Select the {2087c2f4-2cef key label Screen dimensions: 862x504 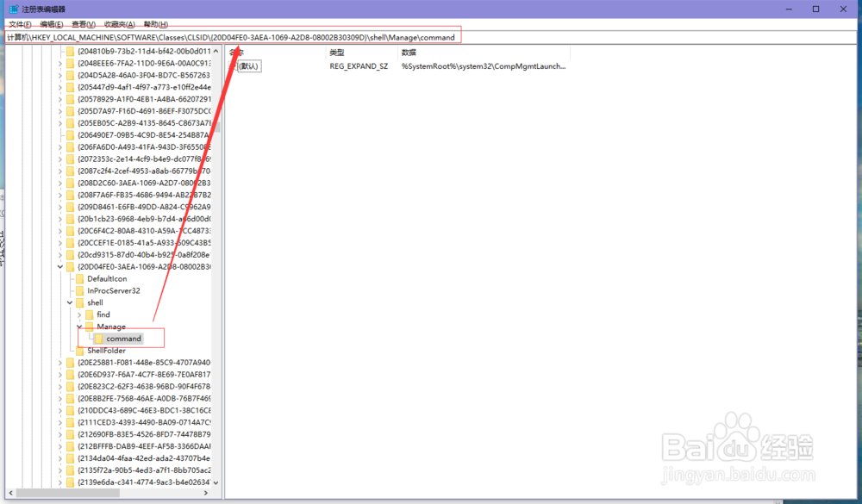pos(144,171)
